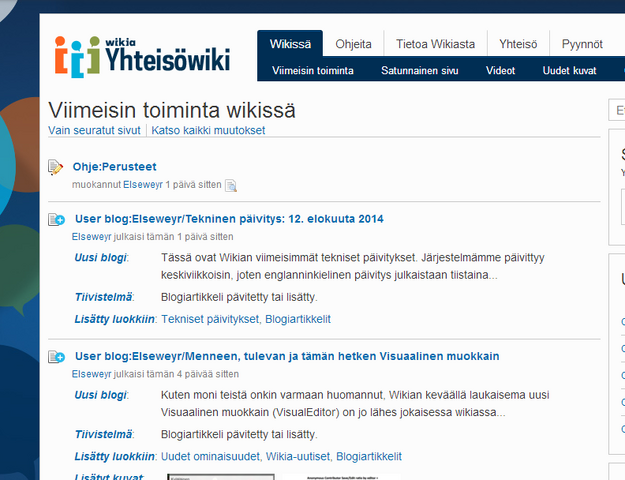Viewport: 625px width, 480px height.
Task: Click new-blog icon beside Visuaalinen muokkain entry
Action: (56, 357)
